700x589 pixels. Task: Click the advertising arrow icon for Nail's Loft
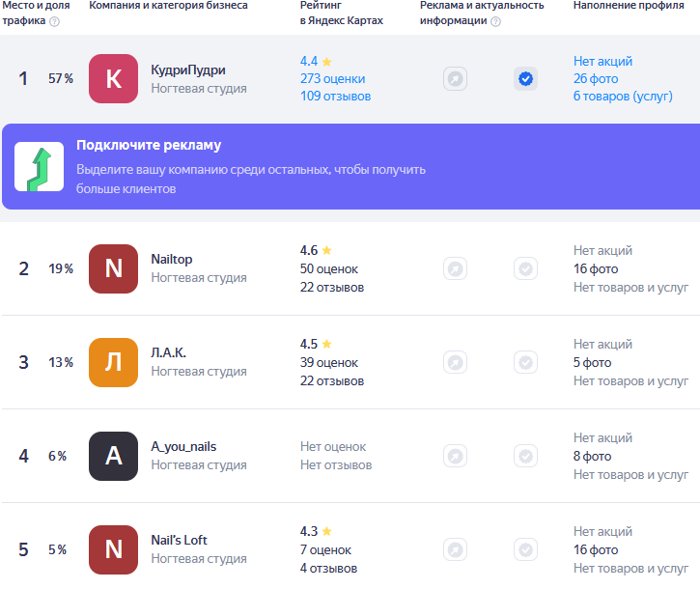pyautogui.click(x=455, y=549)
